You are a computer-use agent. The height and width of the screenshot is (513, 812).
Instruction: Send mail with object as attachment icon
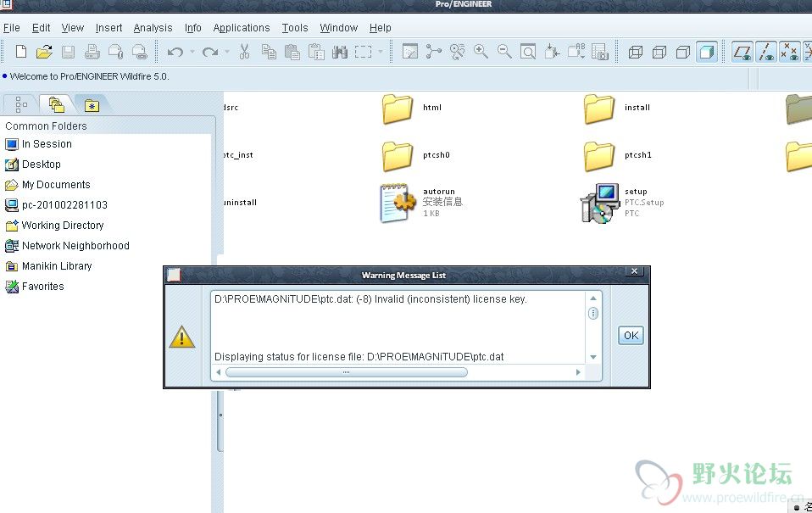coord(116,52)
